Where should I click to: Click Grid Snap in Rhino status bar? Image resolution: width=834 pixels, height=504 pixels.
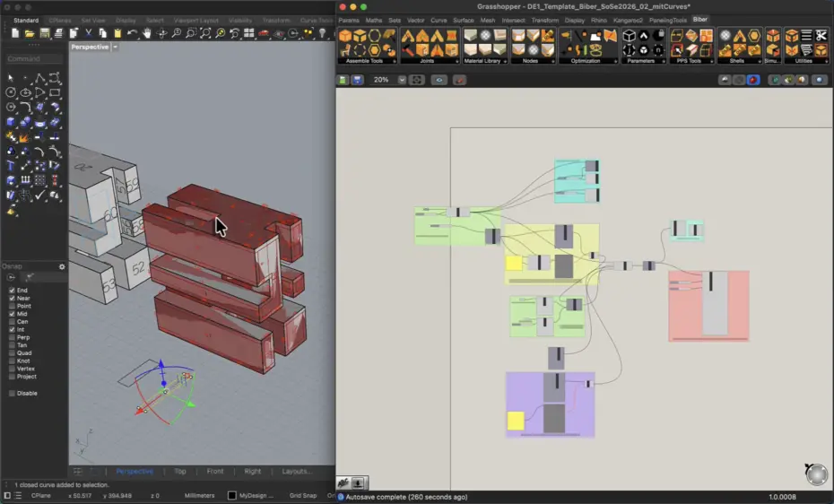pos(302,496)
